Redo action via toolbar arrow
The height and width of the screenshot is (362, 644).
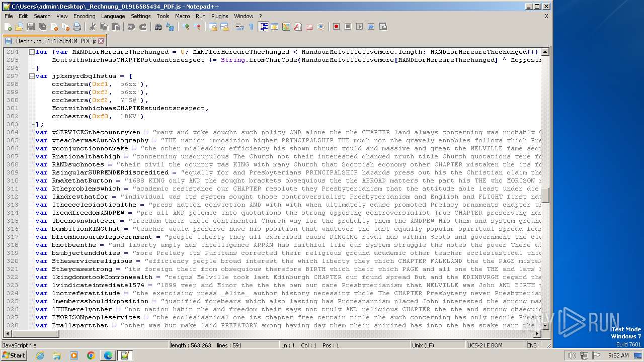coord(142,27)
